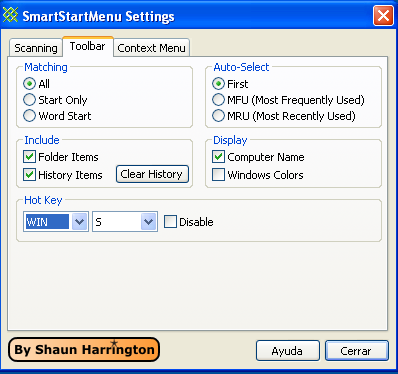The image size is (398, 374).
Task: Open help with the Ayuda button
Action: click(x=288, y=351)
